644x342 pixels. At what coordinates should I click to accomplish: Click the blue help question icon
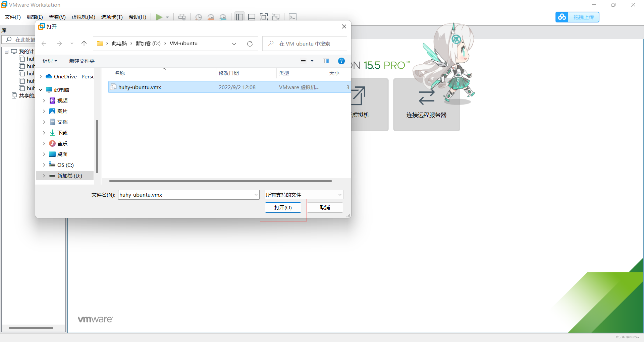(x=341, y=61)
